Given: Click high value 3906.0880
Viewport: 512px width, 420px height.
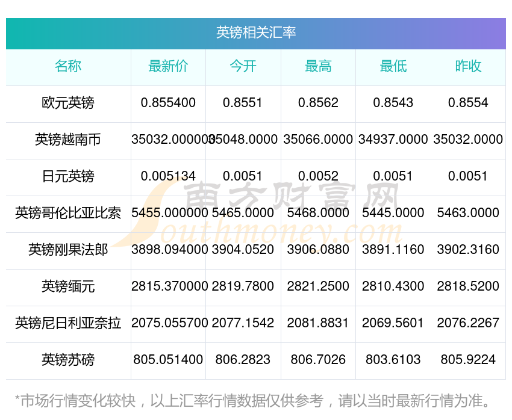Looking at the screenshot, I should point(318,250).
